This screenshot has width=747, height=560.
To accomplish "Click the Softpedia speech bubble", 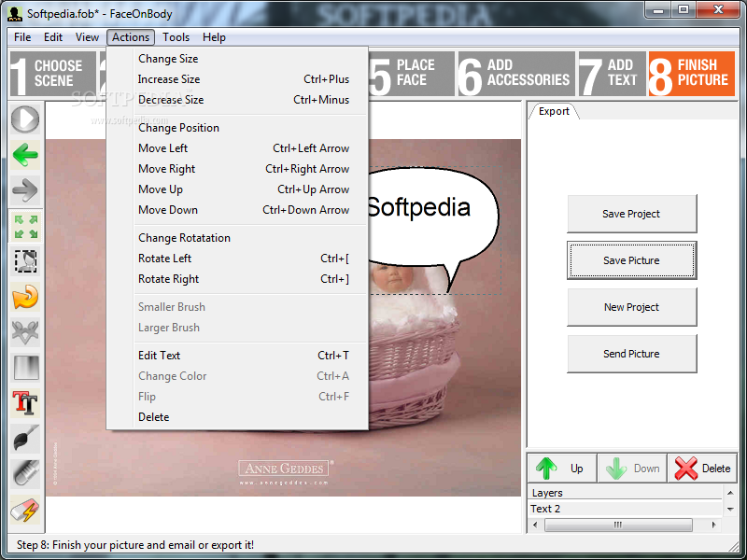I will (x=431, y=215).
